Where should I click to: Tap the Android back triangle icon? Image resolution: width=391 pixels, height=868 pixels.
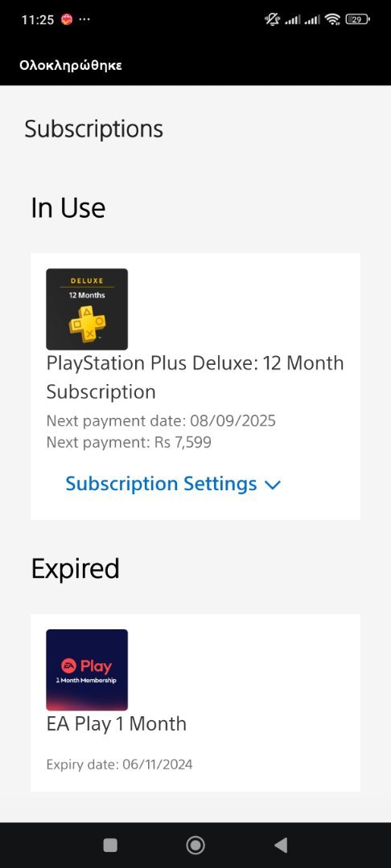click(x=281, y=845)
